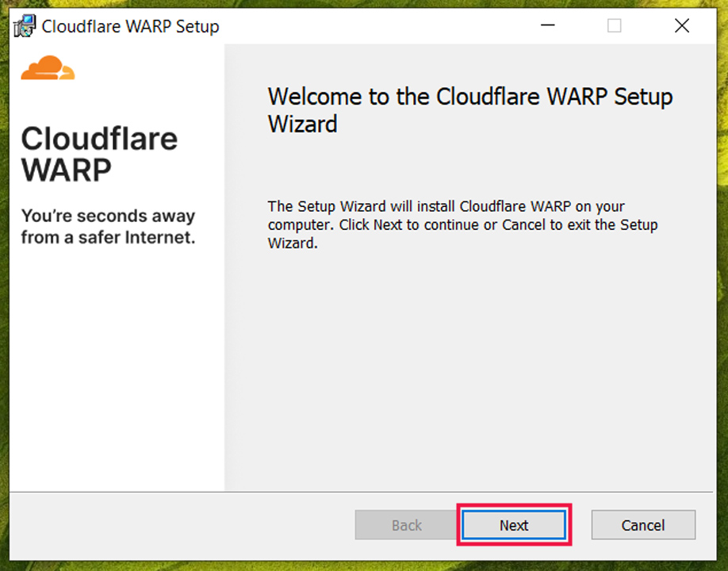Click the Next button to continue setup
This screenshot has height=571, width=728.
pos(514,525)
